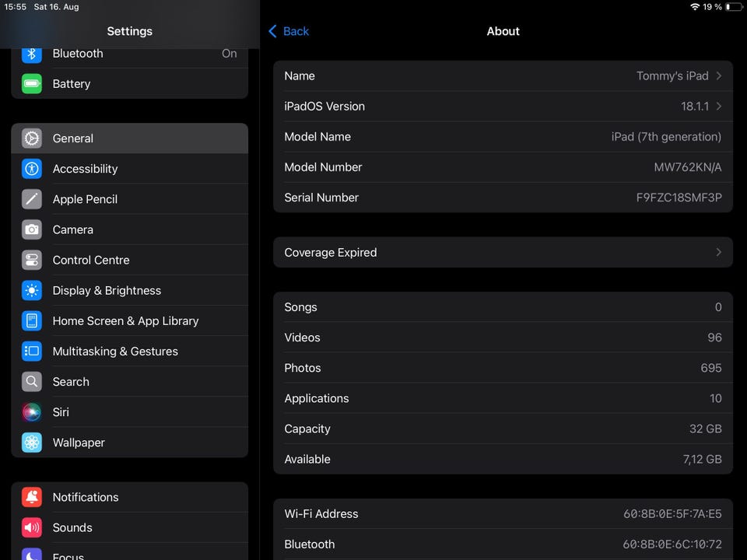The image size is (747, 560).
Task: Select Wi-Fi Address 60:8B:0E:5F:7A:E5
Action: [672, 514]
